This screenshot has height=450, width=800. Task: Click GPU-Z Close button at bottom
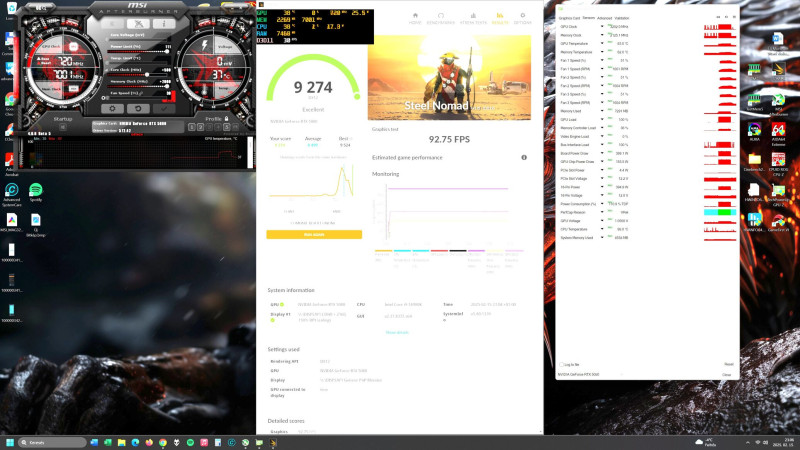(x=727, y=374)
